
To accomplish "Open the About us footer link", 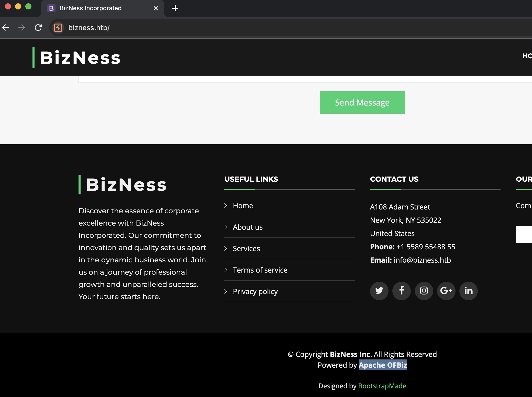I will (x=248, y=227).
